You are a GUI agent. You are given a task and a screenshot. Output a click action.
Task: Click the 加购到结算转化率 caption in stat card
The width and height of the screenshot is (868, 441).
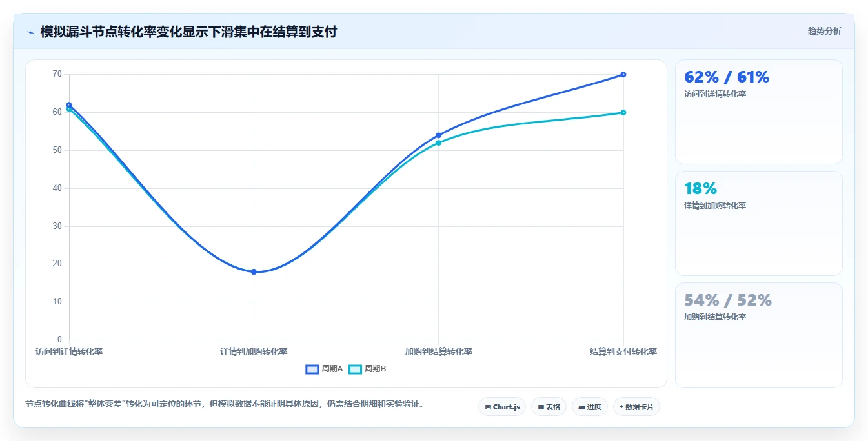click(x=715, y=317)
